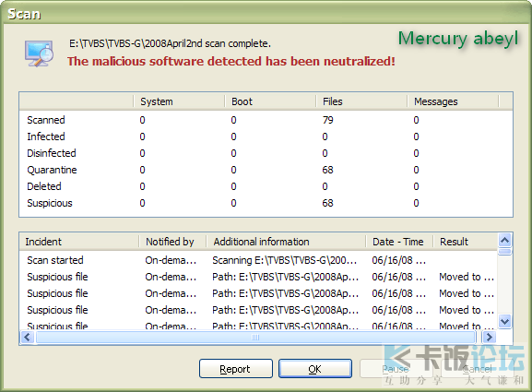
Task: Click the horizontal scrollbar left arrow
Action: coord(27,338)
